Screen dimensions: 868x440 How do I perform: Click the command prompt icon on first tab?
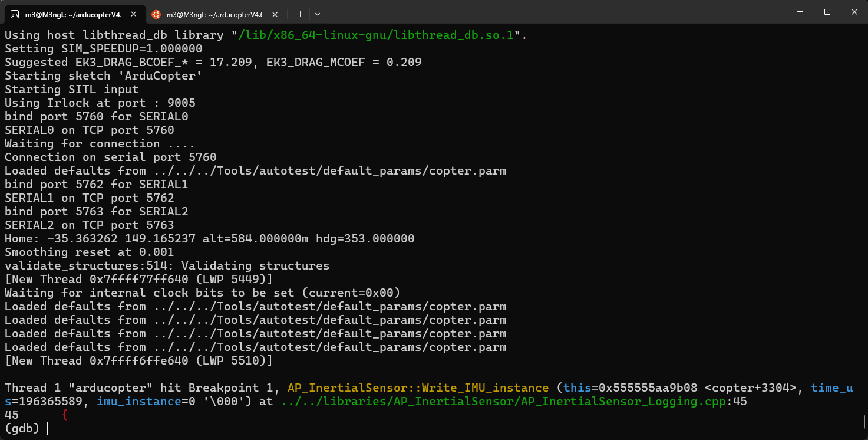tap(15, 14)
